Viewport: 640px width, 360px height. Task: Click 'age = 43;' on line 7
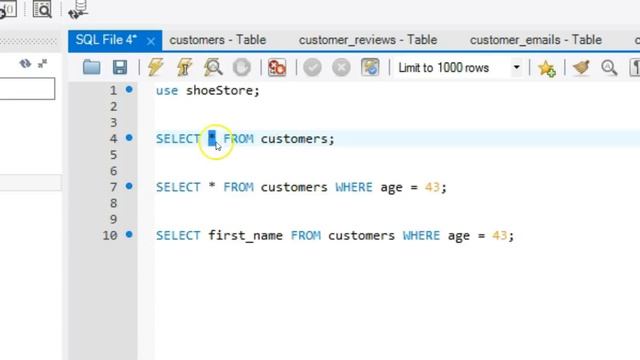pyautogui.click(x=413, y=187)
